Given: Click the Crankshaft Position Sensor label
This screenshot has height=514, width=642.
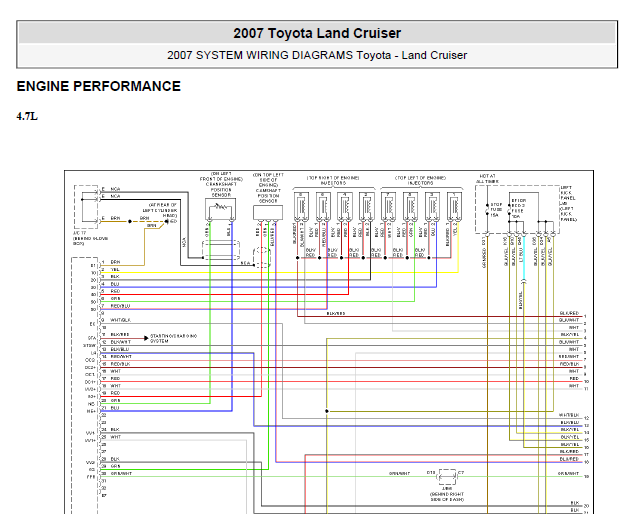Looking at the screenshot, I should (221, 184).
